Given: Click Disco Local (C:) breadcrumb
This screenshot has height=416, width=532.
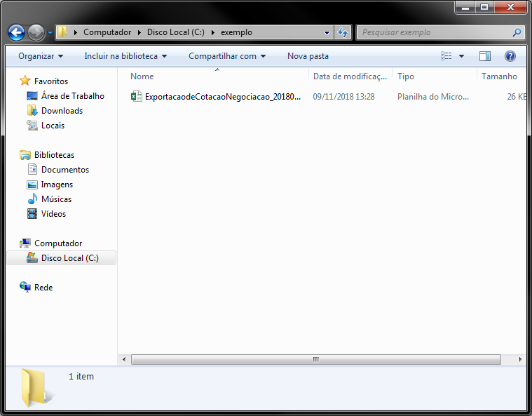Looking at the screenshot, I should click(x=176, y=32).
